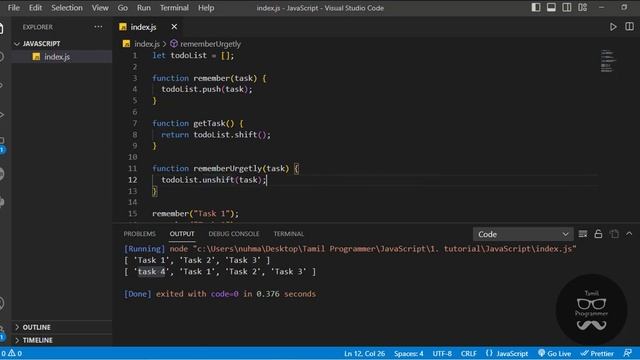This screenshot has height=360, width=640.
Task: Click the [Running] node command line
Action: [x=350, y=249]
